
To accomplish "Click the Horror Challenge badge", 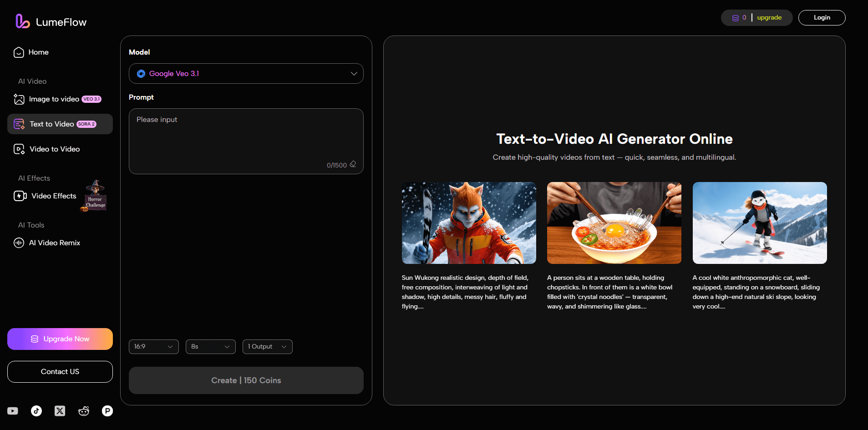I will pyautogui.click(x=94, y=196).
